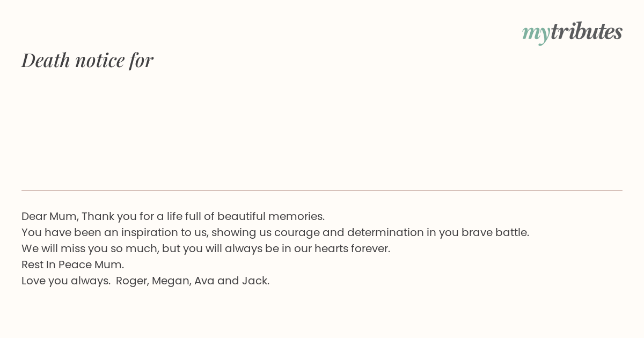
Task: Click 'tributes' in the logo wordmark
Action: pyautogui.click(x=586, y=31)
